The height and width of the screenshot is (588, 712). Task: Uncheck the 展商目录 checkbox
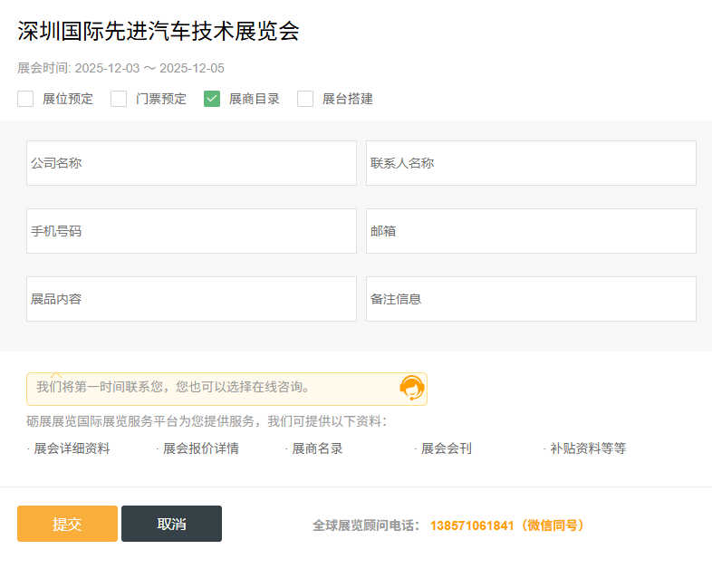click(212, 99)
